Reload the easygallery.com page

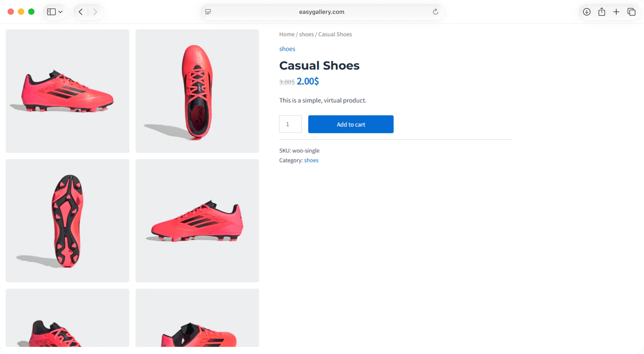(435, 12)
